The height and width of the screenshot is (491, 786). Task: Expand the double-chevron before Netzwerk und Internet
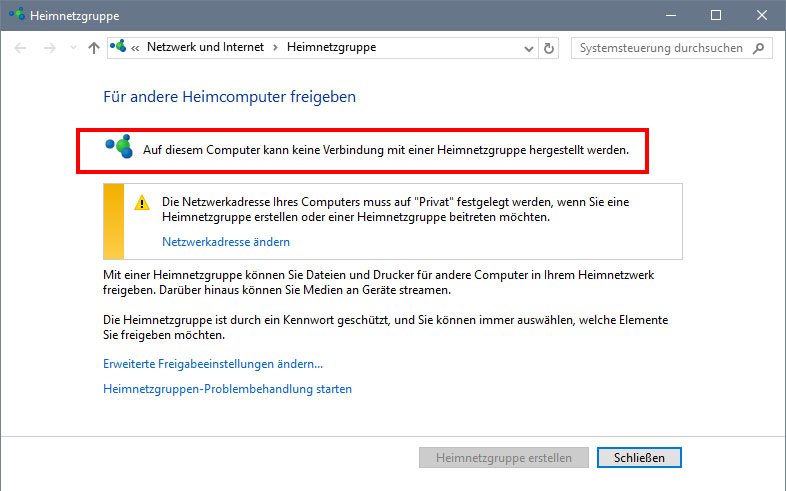click(135, 48)
